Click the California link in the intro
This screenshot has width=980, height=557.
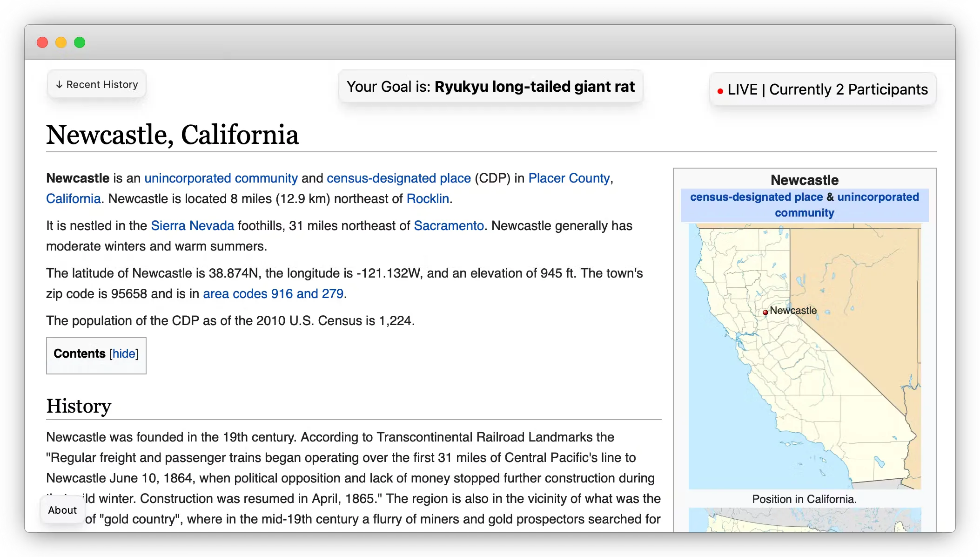(73, 199)
